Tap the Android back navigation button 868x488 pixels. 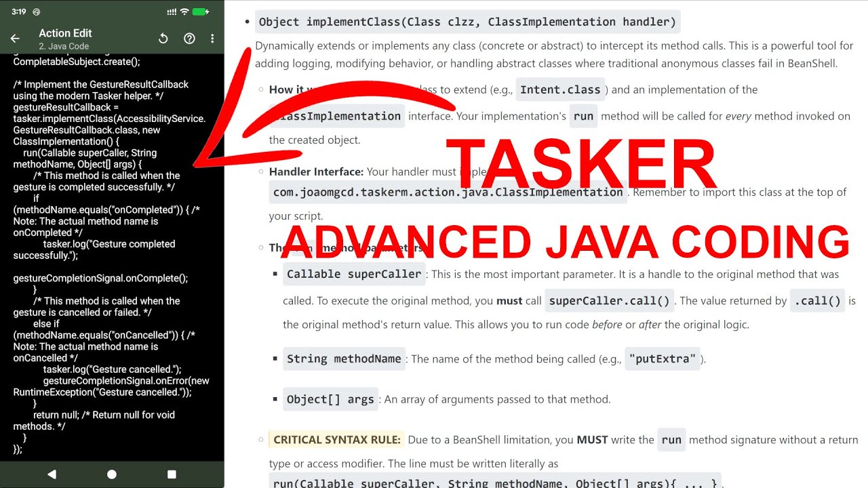52,474
